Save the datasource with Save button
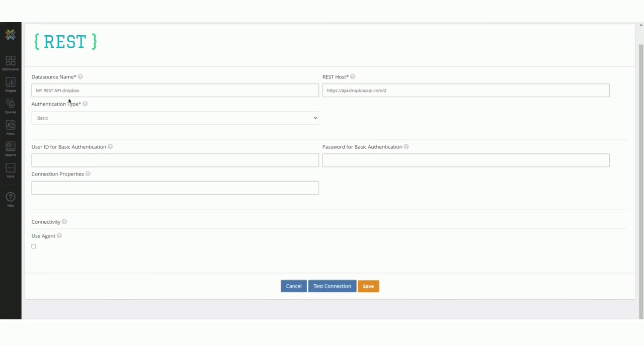This screenshot has height=346, width=644. (x=368, y=286)
